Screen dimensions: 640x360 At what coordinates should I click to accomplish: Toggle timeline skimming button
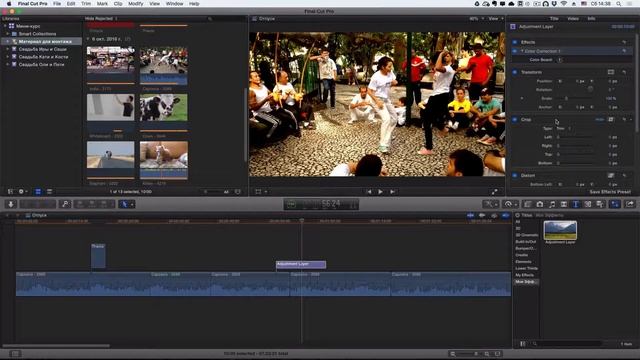[471, 215]
